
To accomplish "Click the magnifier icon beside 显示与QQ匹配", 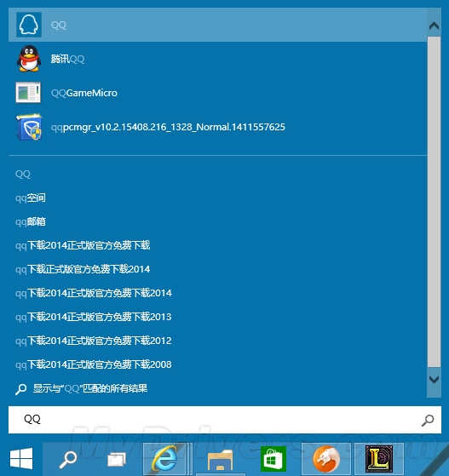I will 21,389.
